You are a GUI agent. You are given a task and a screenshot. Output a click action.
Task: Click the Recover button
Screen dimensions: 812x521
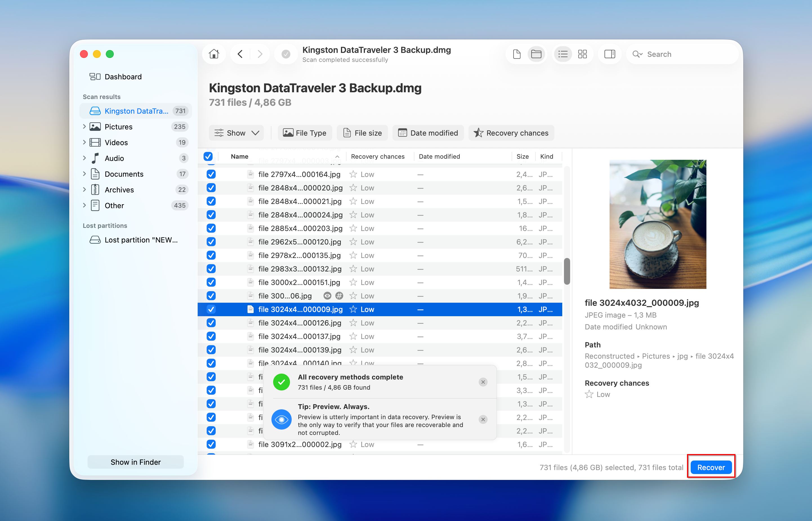[x=711, y=468]
